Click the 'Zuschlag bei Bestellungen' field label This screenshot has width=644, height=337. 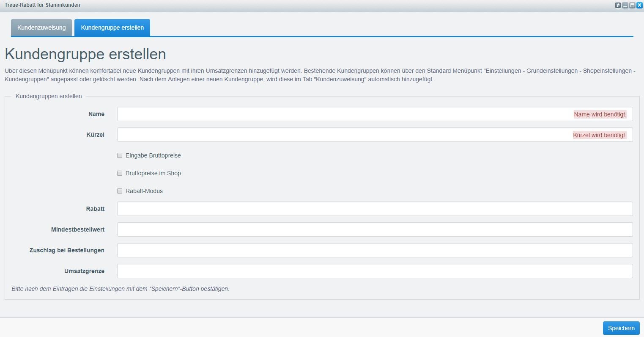(x=67, y=250)
